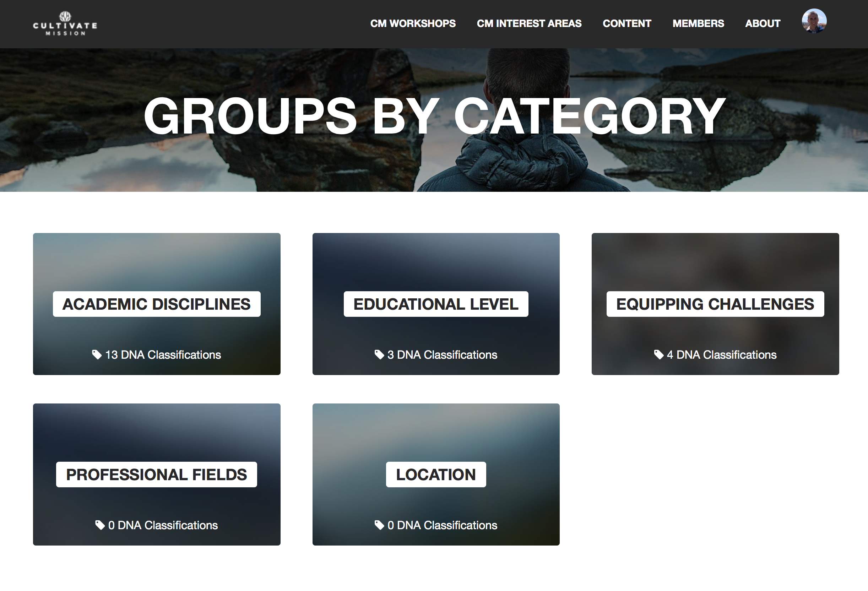868x591 pixels.
Task: Go to the Content menu item
Action: click(x=627, y=23)
